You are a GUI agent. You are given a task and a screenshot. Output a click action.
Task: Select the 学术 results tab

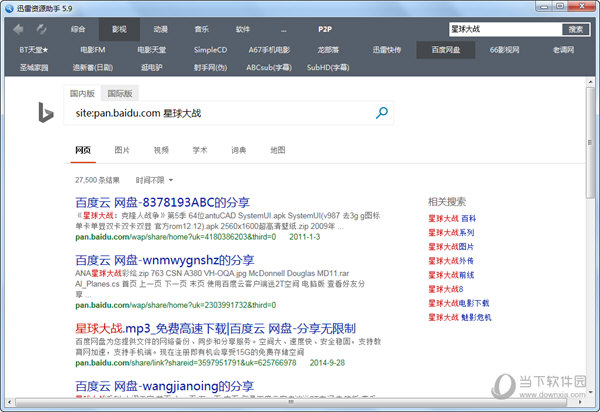tap(200, 150)
